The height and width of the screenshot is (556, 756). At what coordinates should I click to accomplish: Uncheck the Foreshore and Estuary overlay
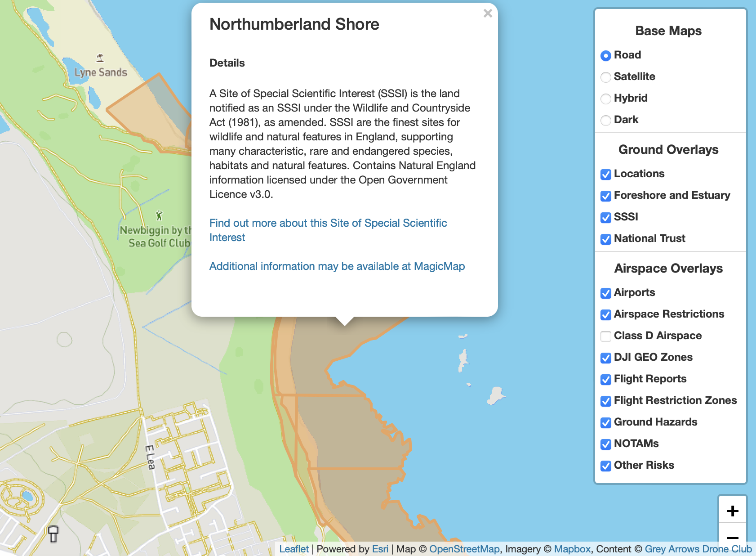click(606, 196)
